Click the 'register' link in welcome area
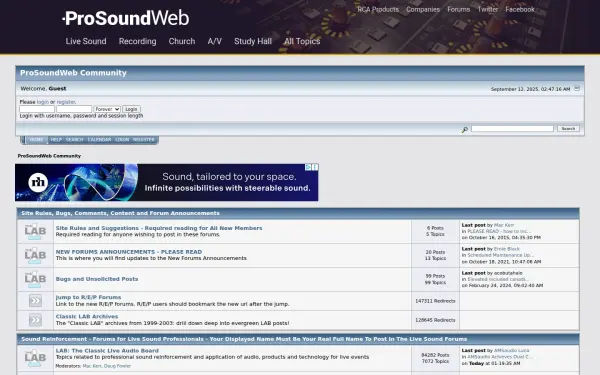 66,102
